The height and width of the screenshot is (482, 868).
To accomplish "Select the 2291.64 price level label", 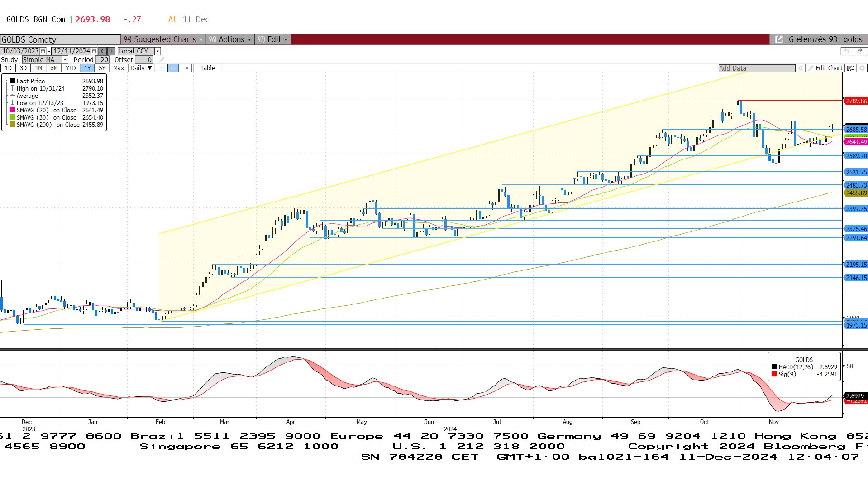I will coord(856,238).
